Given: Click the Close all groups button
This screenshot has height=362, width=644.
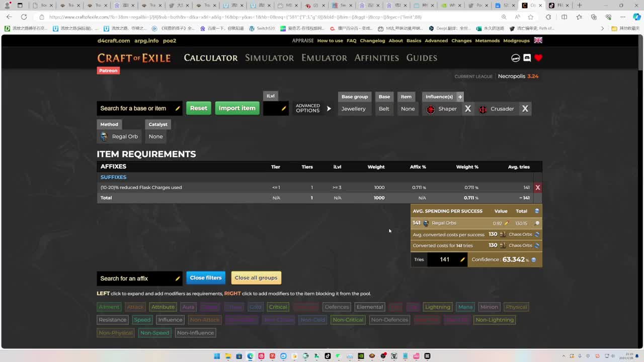Looking at the screenshot, I should [256, 278].
